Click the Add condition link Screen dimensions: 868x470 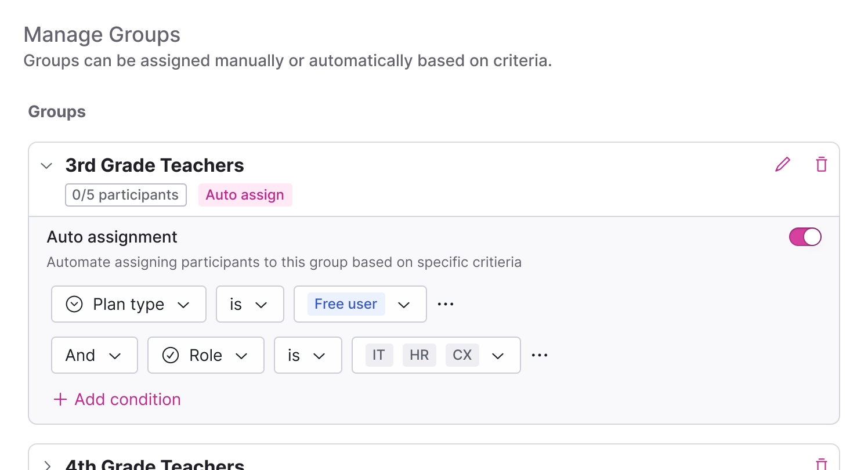coord(128,399)
